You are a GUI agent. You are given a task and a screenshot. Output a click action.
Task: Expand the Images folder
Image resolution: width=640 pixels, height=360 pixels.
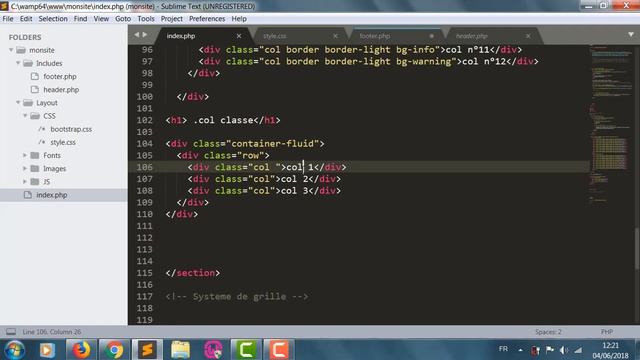tap(25, 168)
